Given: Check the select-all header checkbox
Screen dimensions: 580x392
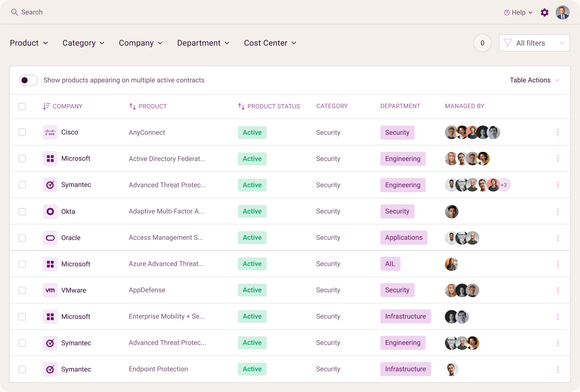Looking at the screenshot, I should pos(22,107).
